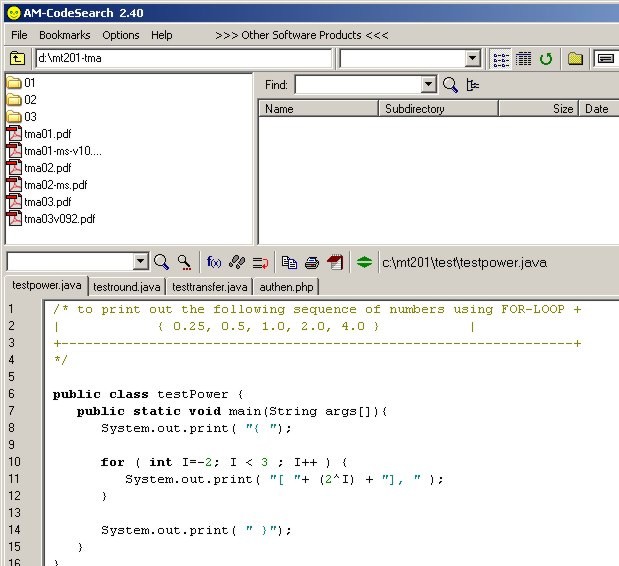Image resolution: width=619 pixels, height=566 pixels.
Task: Switch file panel to list view
Action: pyautogui.click(x=501, y=59)
